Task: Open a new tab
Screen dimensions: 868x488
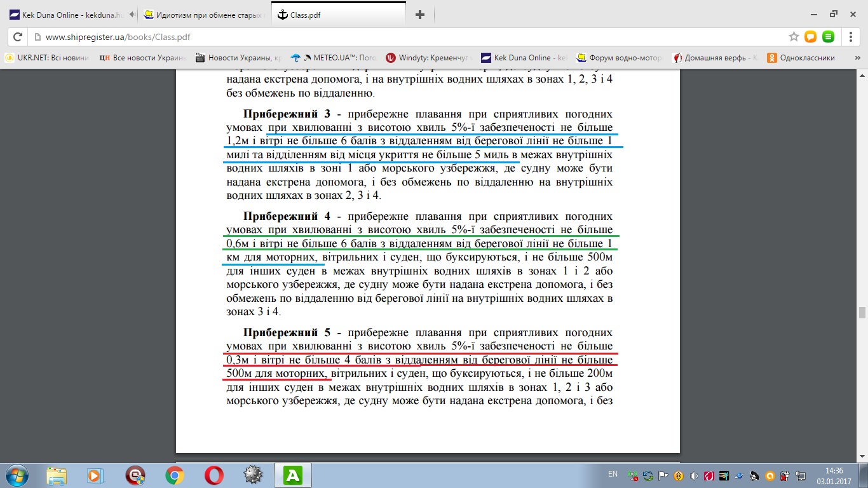Action: (419, 15)
